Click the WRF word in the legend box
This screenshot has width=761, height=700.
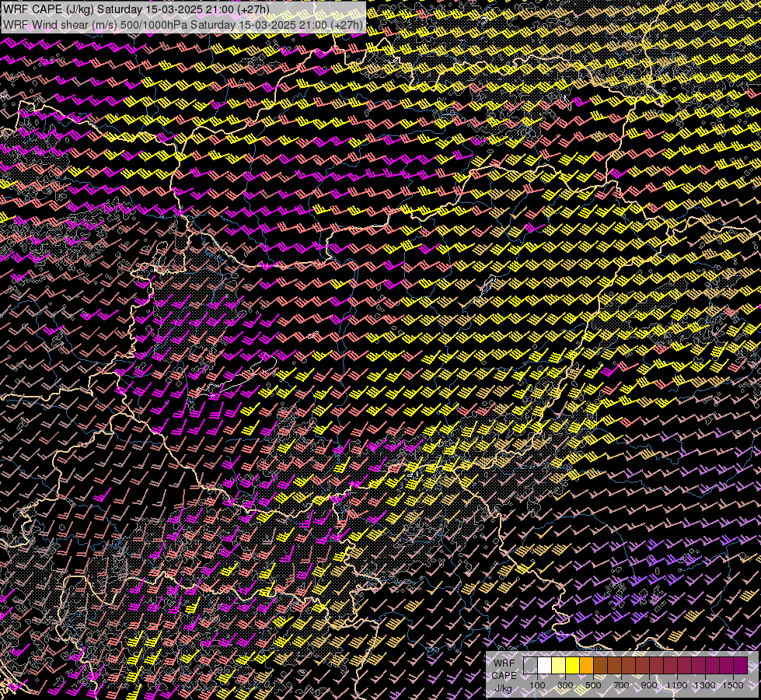(x=504, y=663)
